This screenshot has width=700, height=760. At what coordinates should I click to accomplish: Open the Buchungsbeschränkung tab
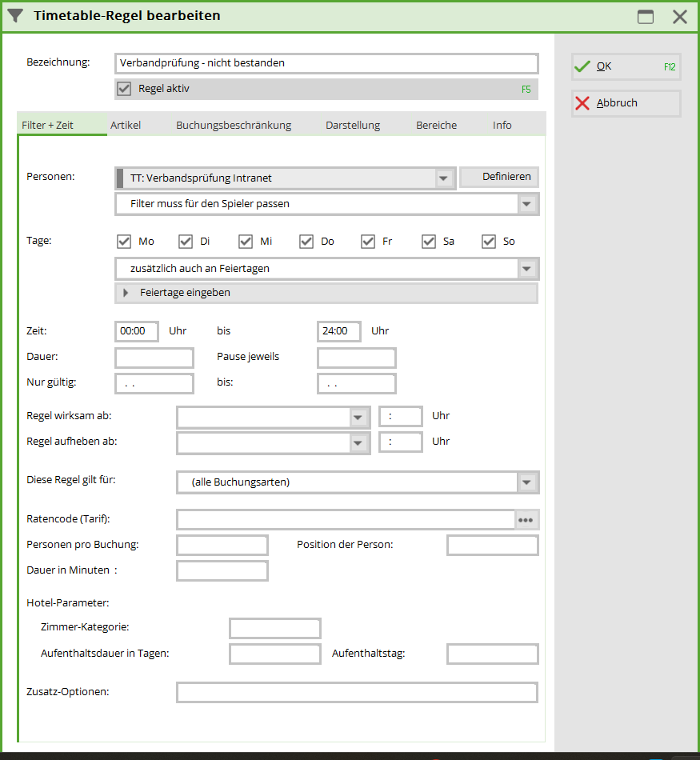tap(234, 125)
